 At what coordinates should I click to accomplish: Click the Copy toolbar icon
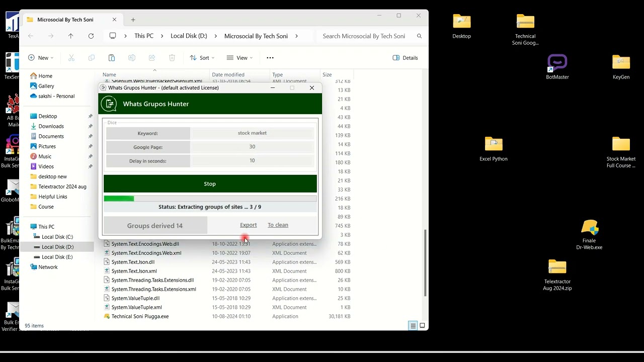click(92, 58)
